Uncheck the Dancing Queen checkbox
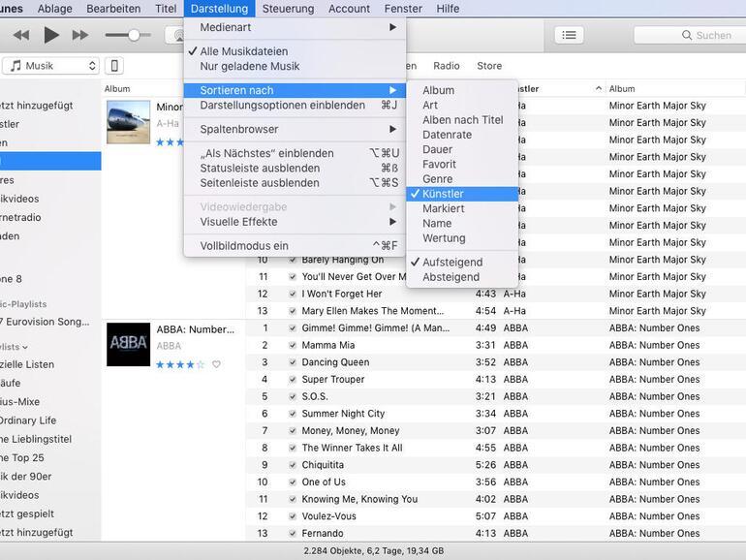 coord(293,362)
